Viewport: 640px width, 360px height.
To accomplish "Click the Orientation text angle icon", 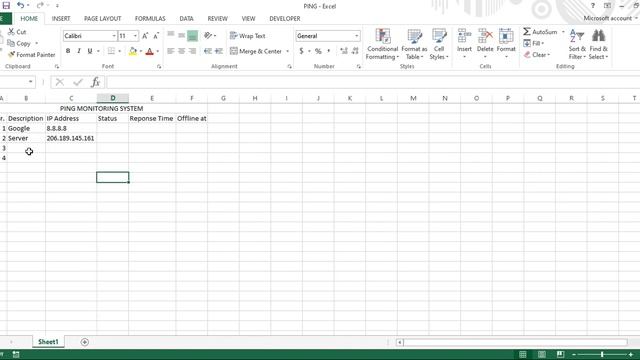I will tap(208, 36).
